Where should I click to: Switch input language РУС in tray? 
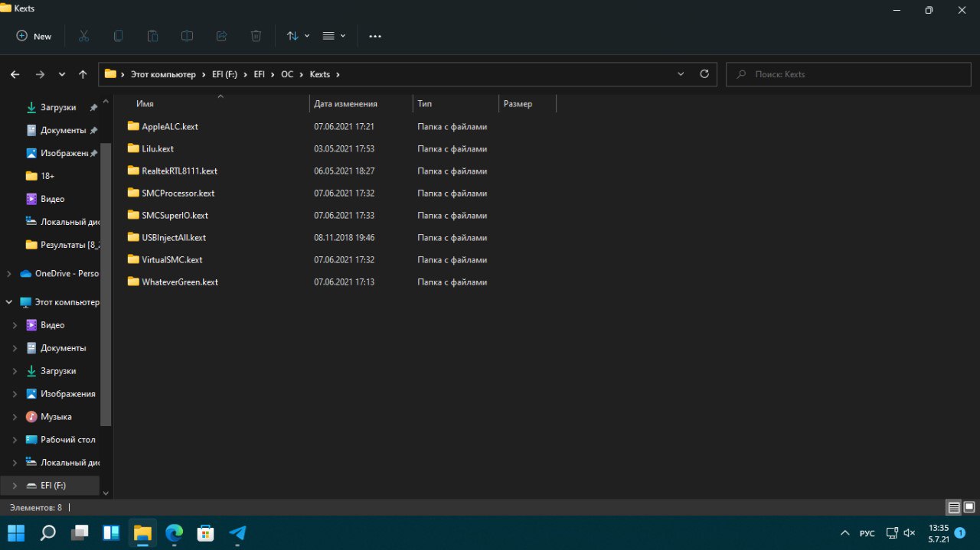click(x=867, y=533)
